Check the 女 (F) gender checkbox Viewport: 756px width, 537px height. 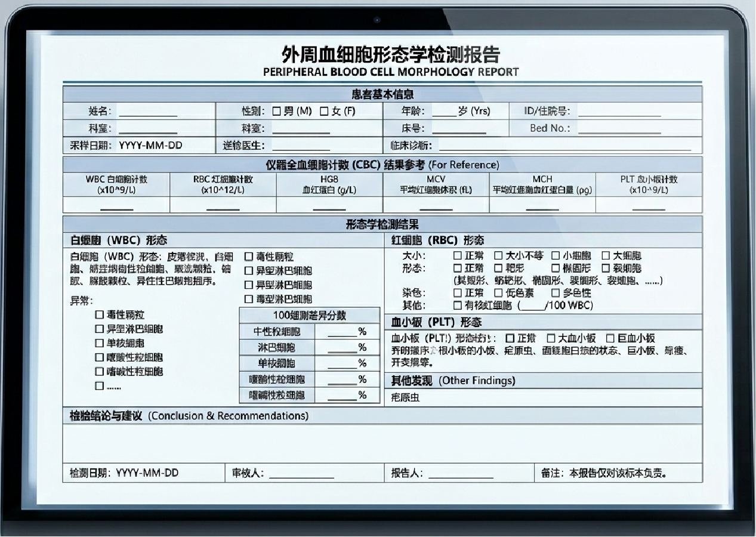324,111
